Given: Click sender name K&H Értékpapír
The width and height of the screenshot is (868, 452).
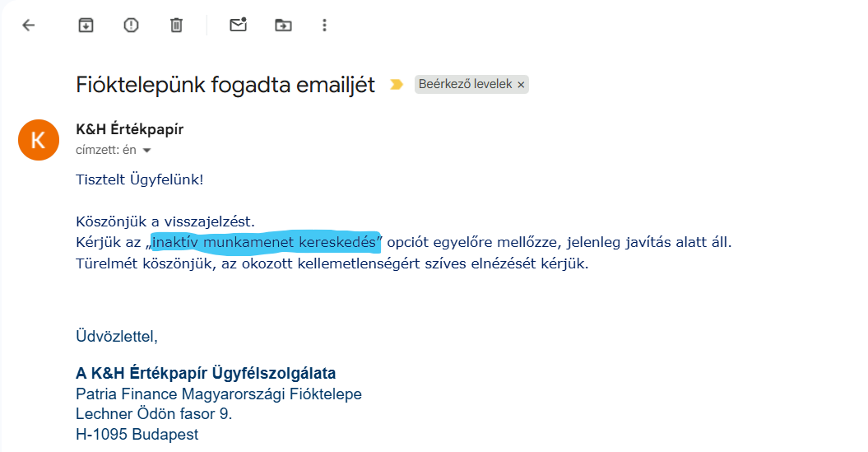Looking at the screenshot, I should click(x=129, y=129).
